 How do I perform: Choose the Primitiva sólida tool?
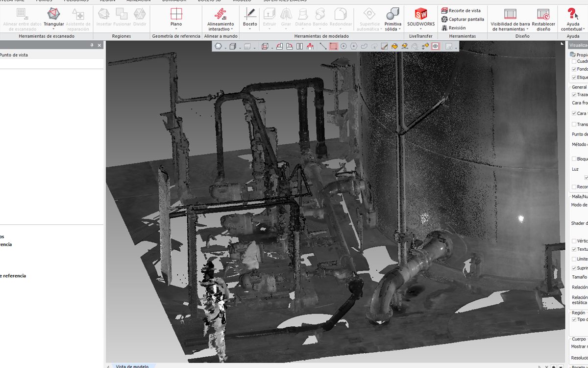(392, 19)
